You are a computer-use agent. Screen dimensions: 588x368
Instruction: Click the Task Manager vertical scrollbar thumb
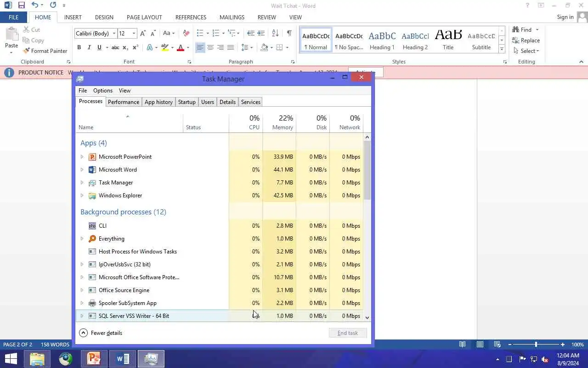tap(367, 170)
